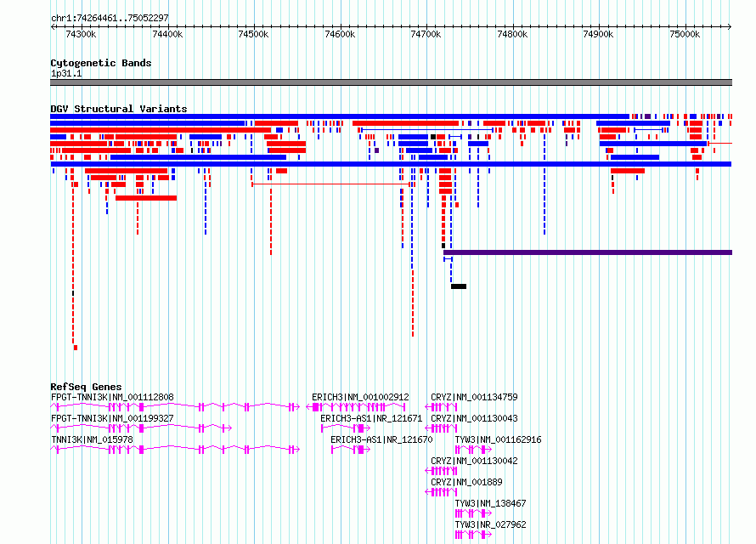Image resolution: width=756 pixels, height=544 pixels.
Task: Select the RefSeq Genes track title
Action: 86,386
